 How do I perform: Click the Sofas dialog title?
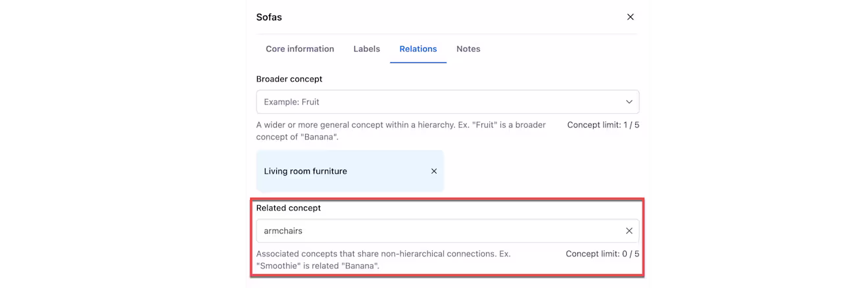269,17
